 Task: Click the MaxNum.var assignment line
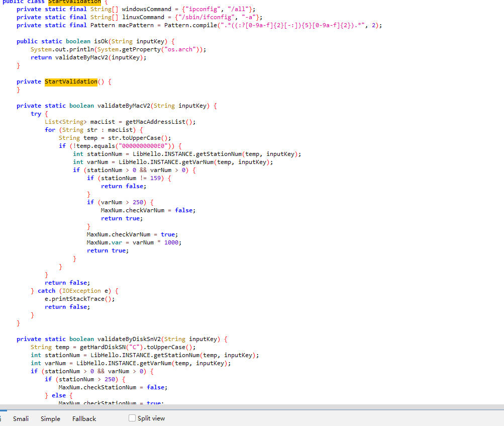(134, 242)
